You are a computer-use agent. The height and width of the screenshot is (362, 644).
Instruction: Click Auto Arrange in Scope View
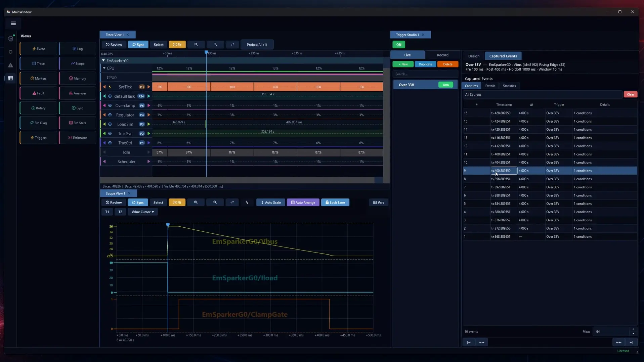[x=303, y=202]
